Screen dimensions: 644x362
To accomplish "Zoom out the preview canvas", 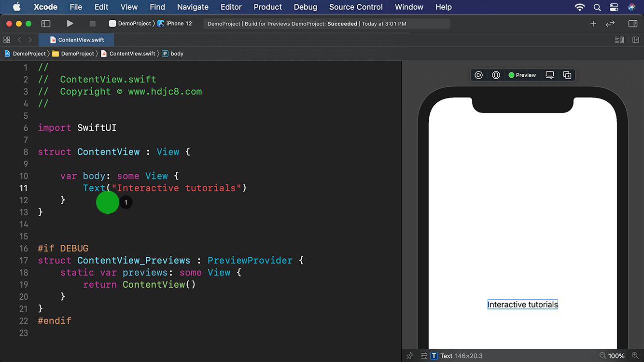I will (602, 356).
